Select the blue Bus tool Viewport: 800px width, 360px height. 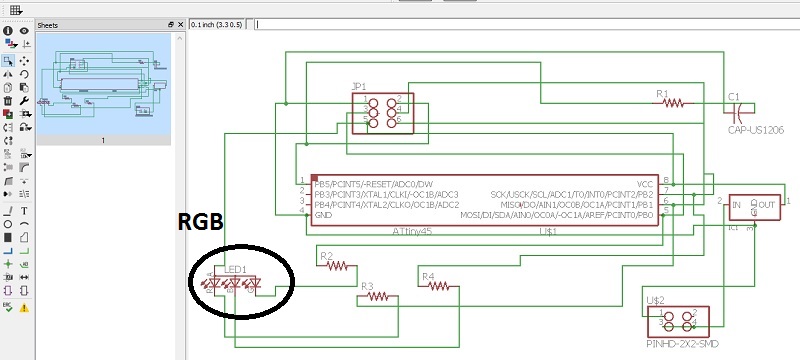click(x=8, y=250)
